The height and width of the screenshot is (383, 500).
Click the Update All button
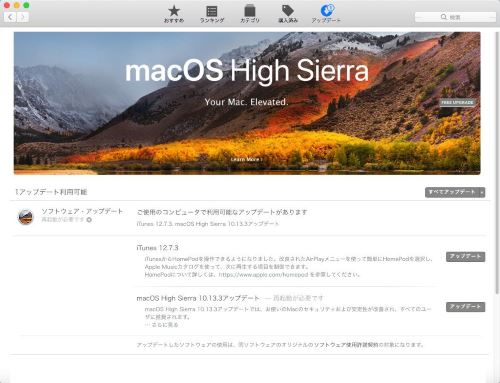452,192
